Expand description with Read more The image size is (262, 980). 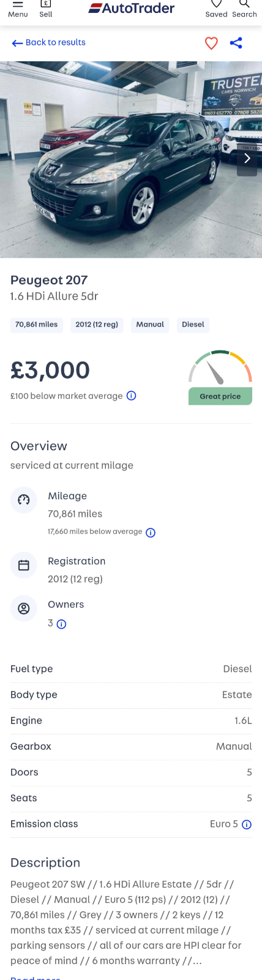36,976
